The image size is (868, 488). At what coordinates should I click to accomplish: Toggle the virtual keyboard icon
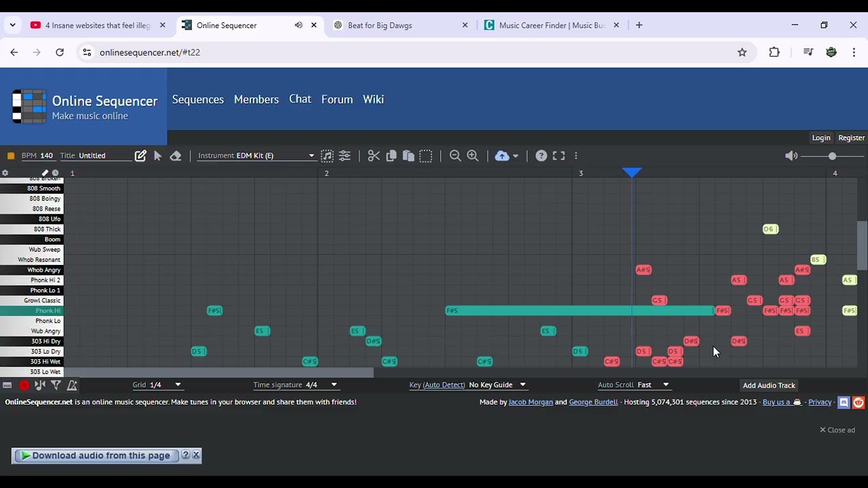tap(7, 385)
